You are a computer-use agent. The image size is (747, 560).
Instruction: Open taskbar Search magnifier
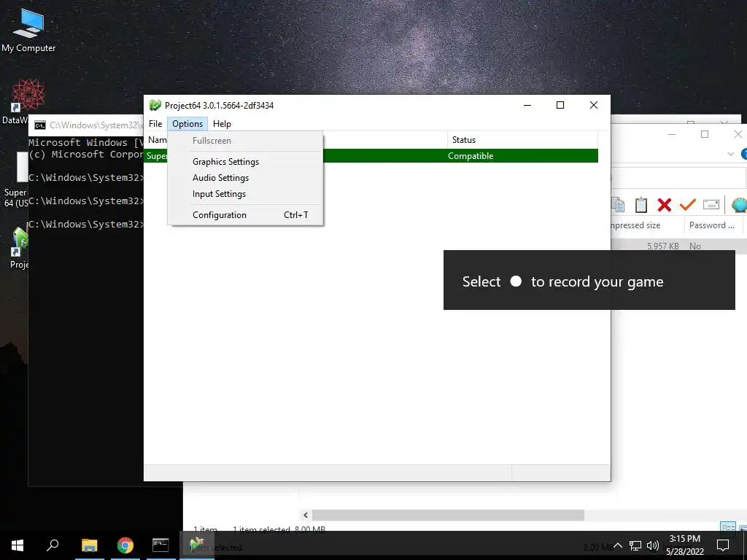coord(53,545)
